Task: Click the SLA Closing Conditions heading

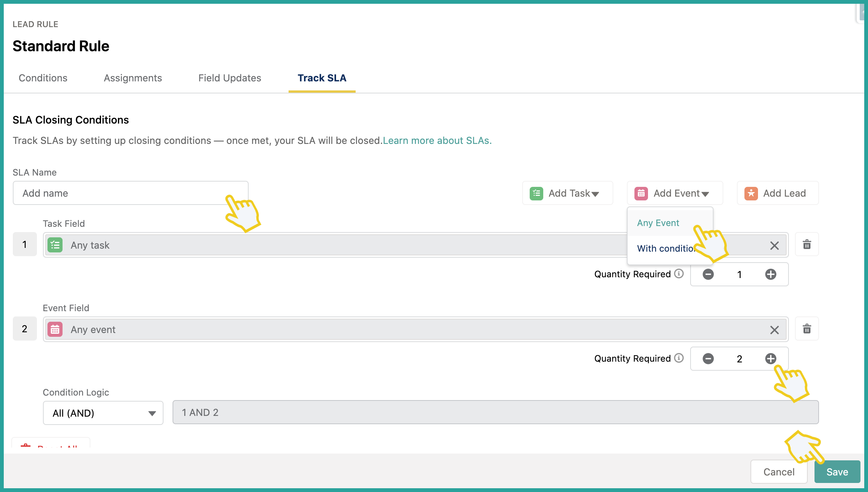Action: tap(70, 120)
